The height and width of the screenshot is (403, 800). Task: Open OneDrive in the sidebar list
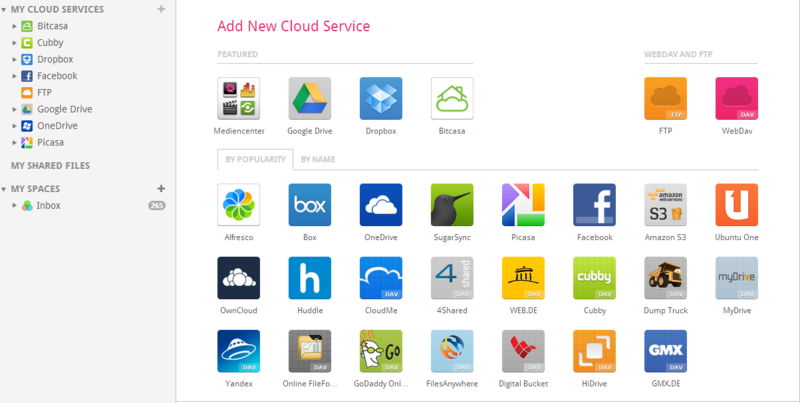[49, 125]
